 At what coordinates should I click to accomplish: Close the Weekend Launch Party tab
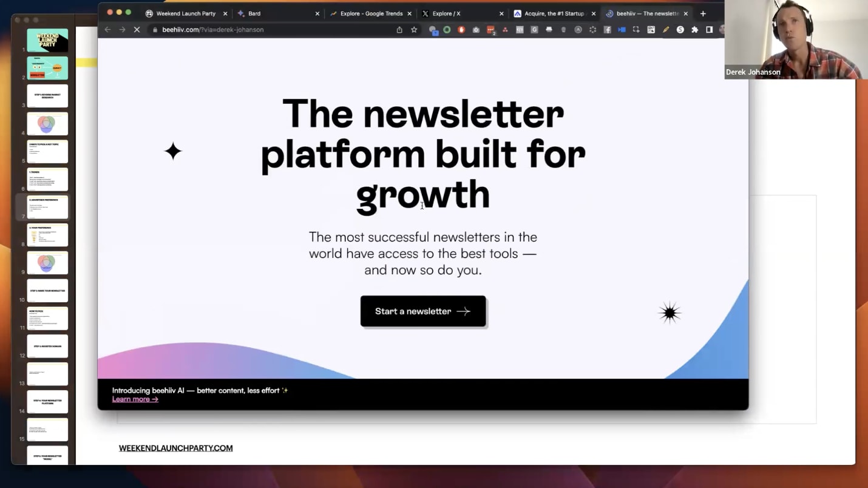[225, 13]
